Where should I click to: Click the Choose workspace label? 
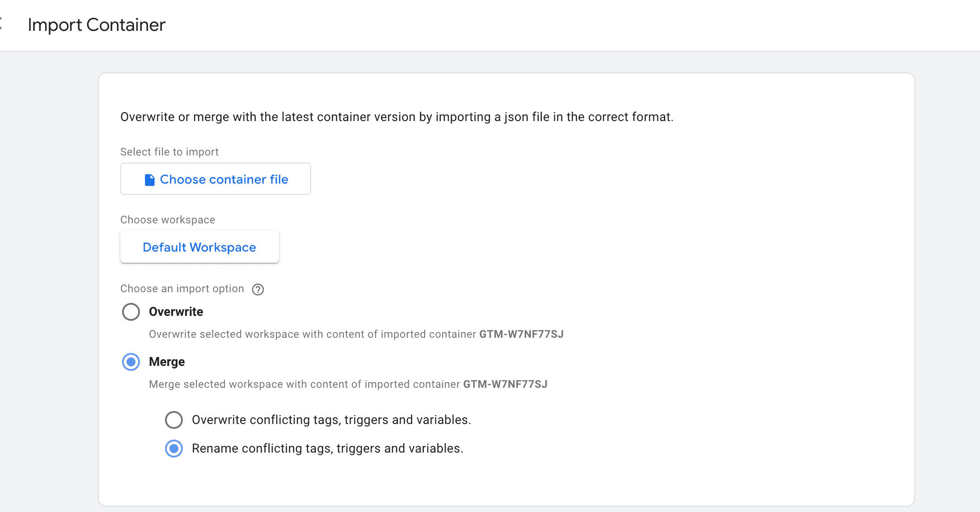pos(168,219)
